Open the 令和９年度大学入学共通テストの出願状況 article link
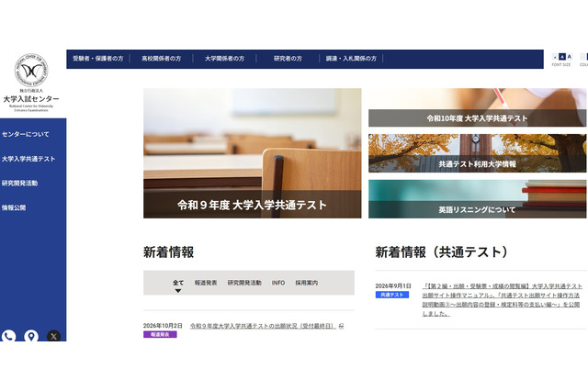 click(x=264, y=326)
